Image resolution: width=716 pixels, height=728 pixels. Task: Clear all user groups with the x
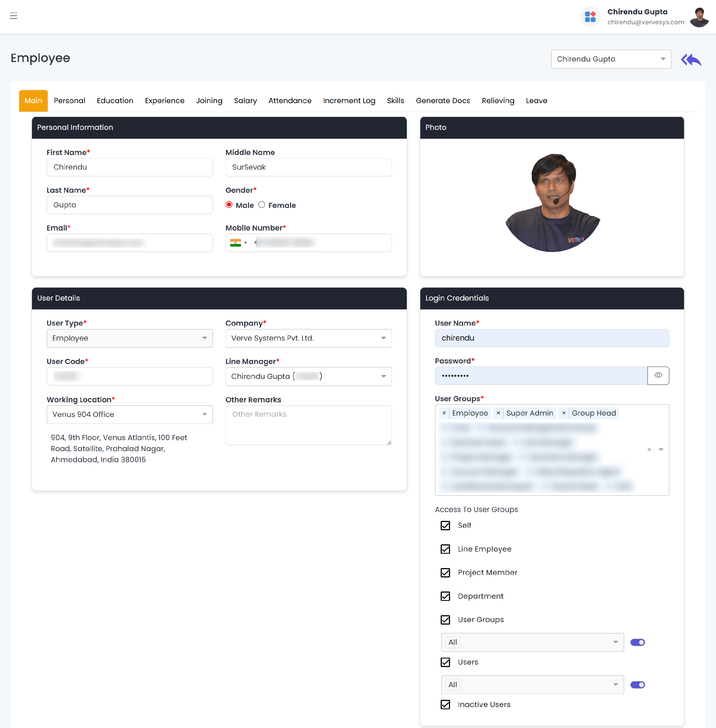tap(649, 449)
